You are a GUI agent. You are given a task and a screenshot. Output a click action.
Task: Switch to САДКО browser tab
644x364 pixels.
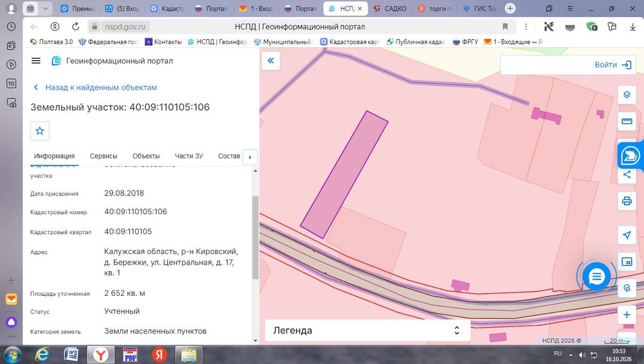[x=390, y=9]
